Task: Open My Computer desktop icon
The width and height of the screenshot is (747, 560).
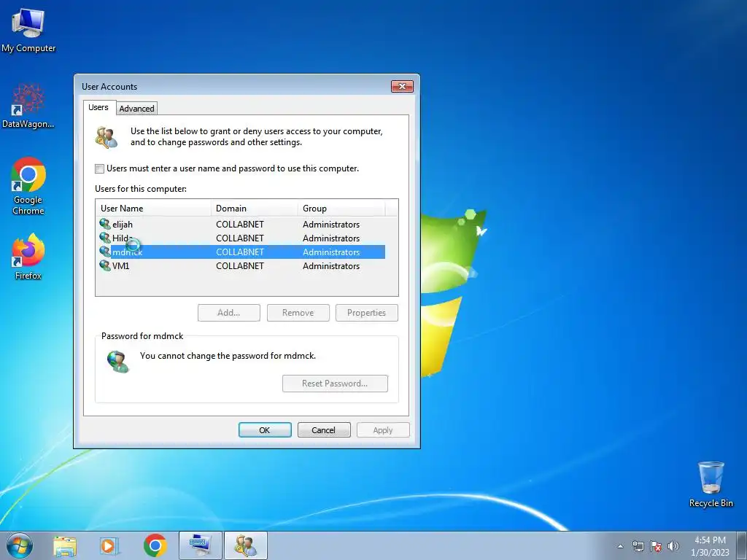Action: tap(28, 29)
